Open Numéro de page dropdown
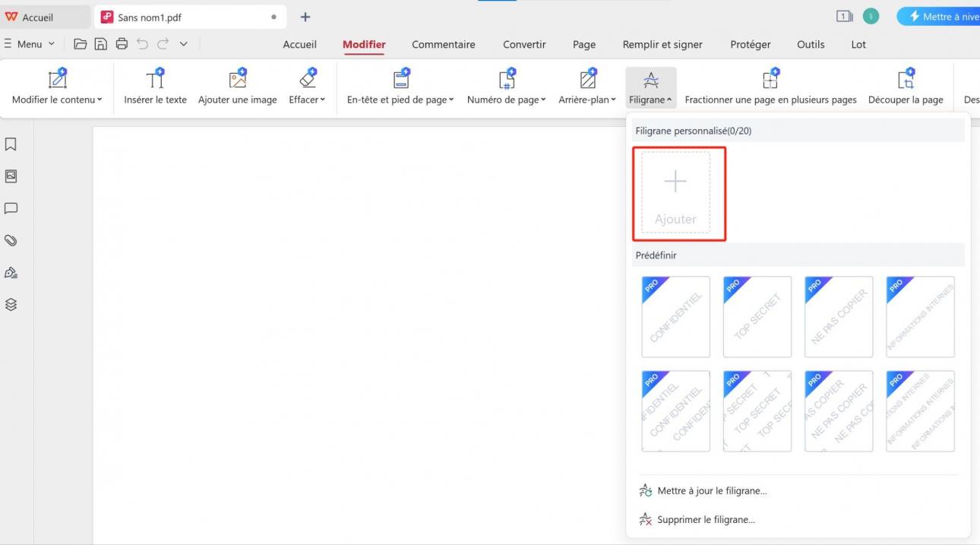The image size is (980, 545). pyautogui.click(x=507, y=87)
